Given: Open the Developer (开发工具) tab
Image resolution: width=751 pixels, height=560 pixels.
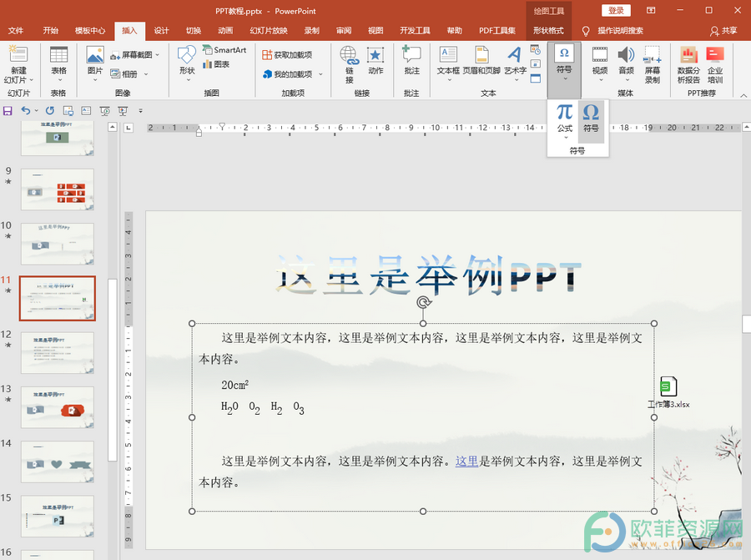Looking at the screenshot, I should click(x=416, y=31).
